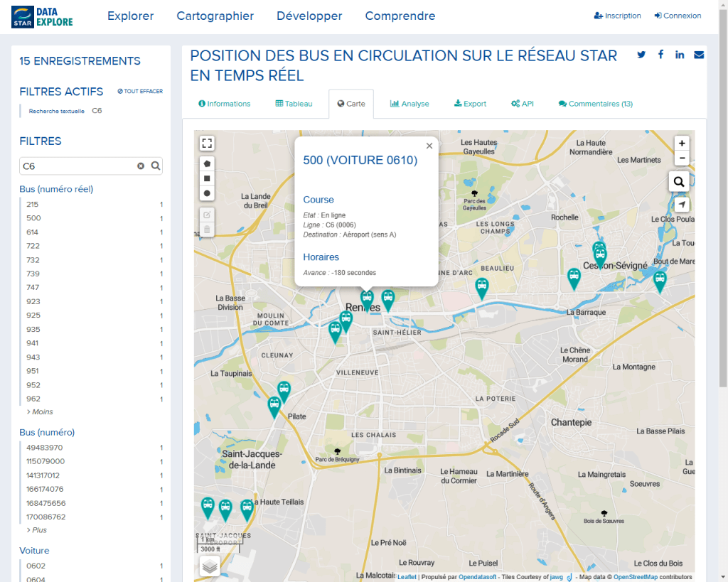
Task: Zoom out on the map
Action: pyautogui.click(x=682, y=158)
